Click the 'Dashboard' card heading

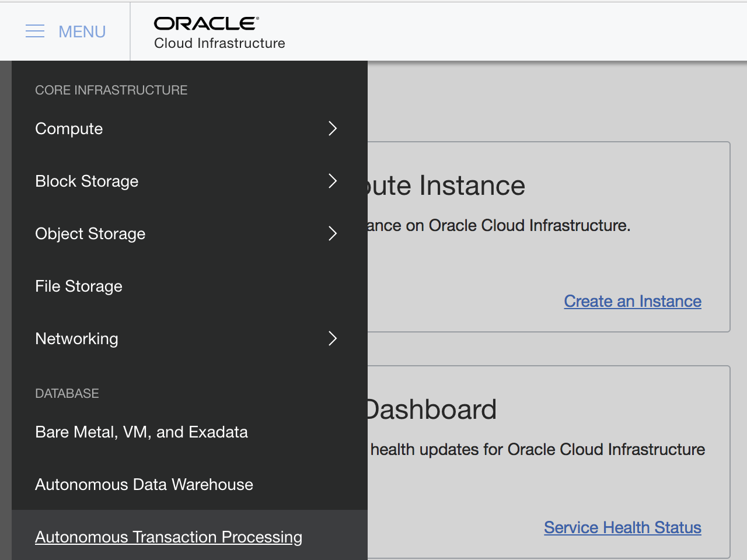coord(432,409)
